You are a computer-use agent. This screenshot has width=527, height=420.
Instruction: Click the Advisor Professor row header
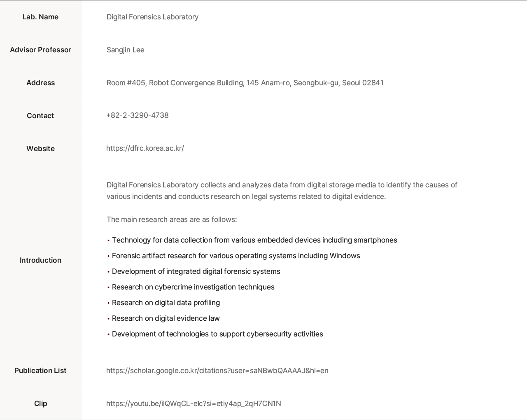click(x=40, y=50)
